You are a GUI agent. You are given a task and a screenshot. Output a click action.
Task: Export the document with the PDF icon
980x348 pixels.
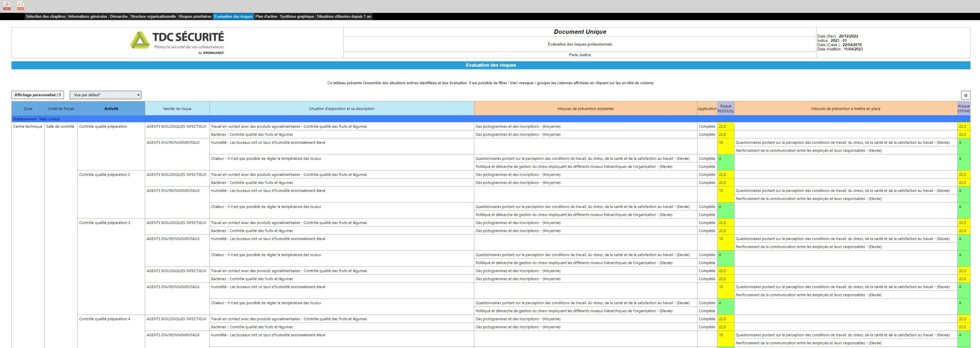point(7,6)
